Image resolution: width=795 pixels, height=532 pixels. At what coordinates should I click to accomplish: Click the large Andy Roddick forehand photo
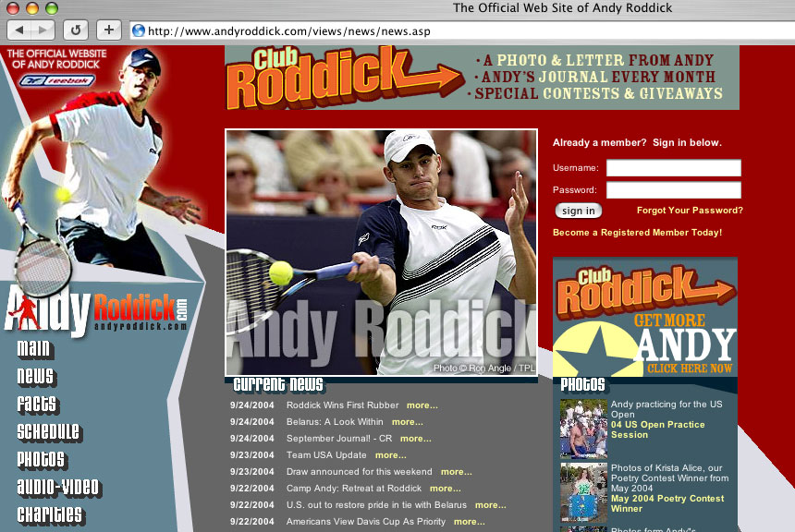pyautogui.click(x=381, y=252)
